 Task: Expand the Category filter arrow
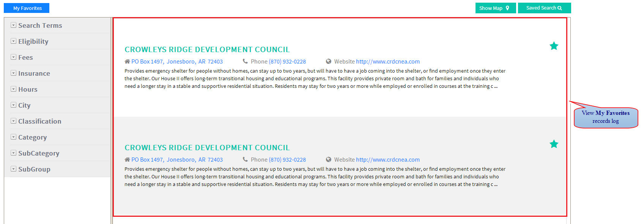click(x=13, y=137)
